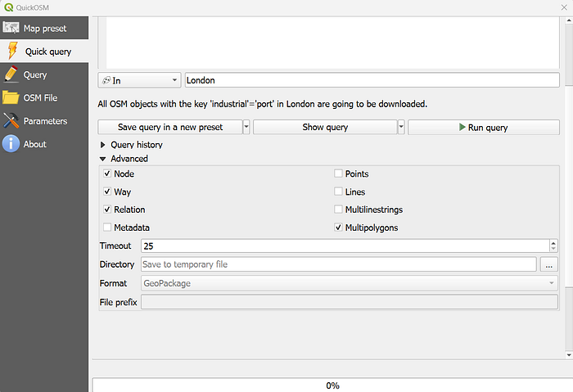Screen dimensions: 573x392
Task: Click the OSM File folder icon
Action: point(11,97)
